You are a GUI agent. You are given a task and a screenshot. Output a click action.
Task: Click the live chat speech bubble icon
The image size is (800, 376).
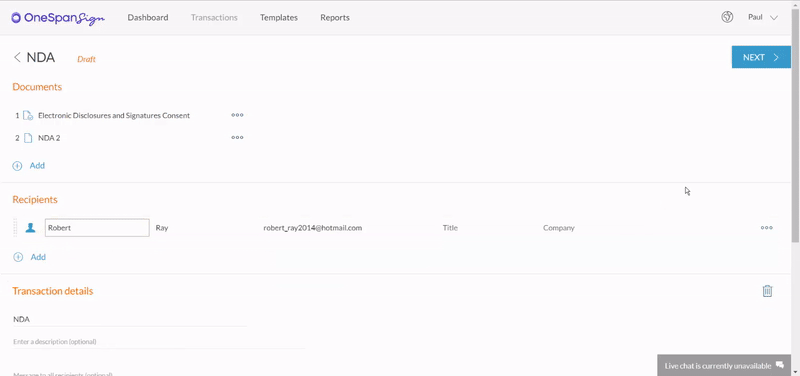tap(780, 365)
